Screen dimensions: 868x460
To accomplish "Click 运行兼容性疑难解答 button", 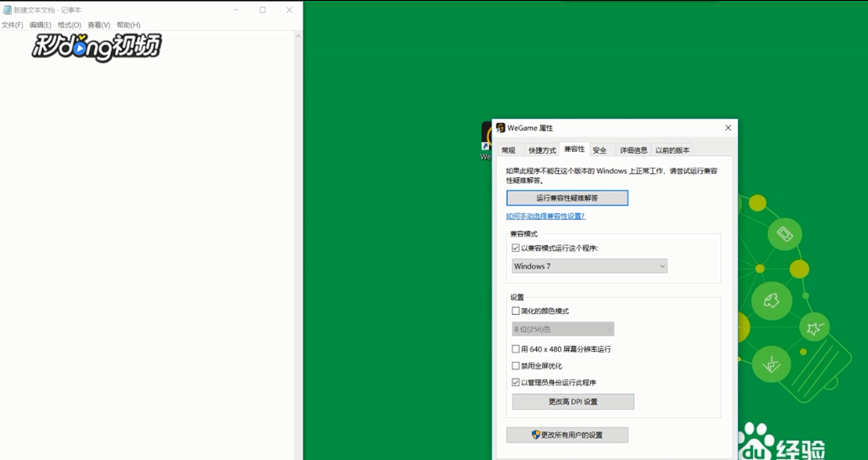I will point(567,198).
